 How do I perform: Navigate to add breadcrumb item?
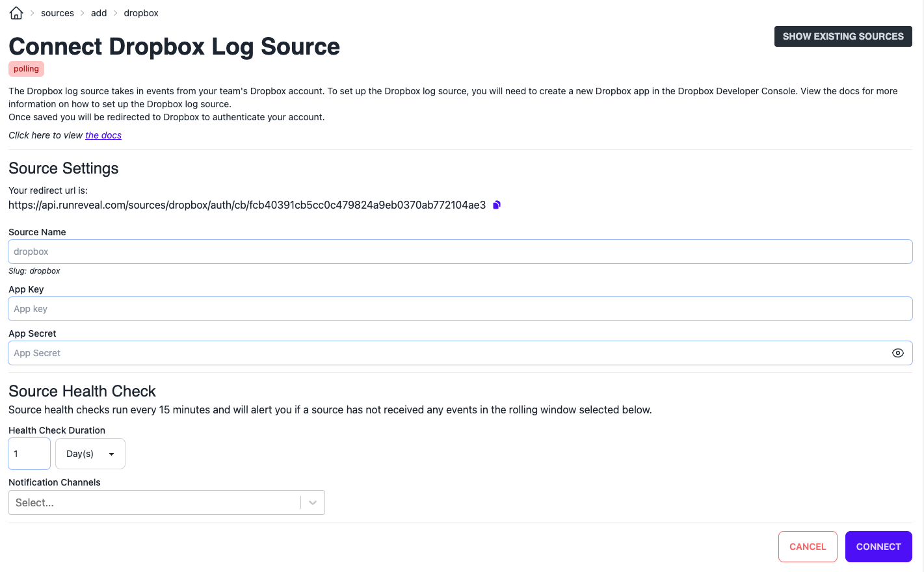click(x=99, y=13)
